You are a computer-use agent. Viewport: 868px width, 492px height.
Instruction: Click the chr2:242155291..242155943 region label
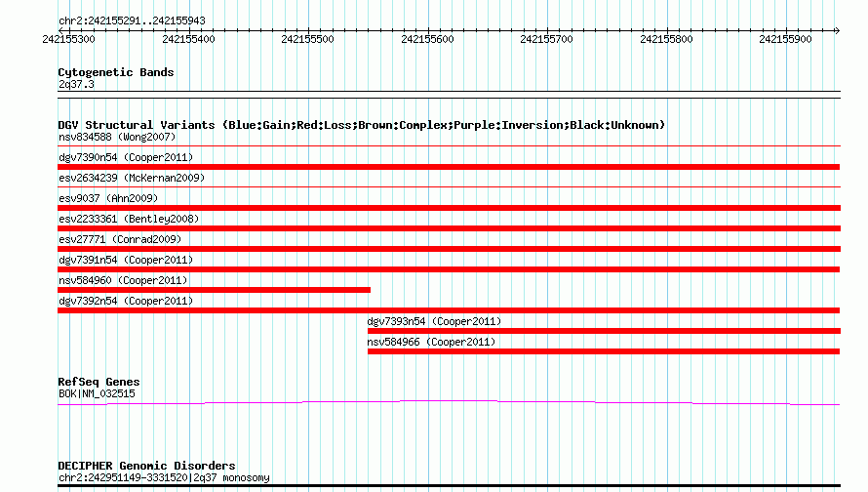point(132,20)
